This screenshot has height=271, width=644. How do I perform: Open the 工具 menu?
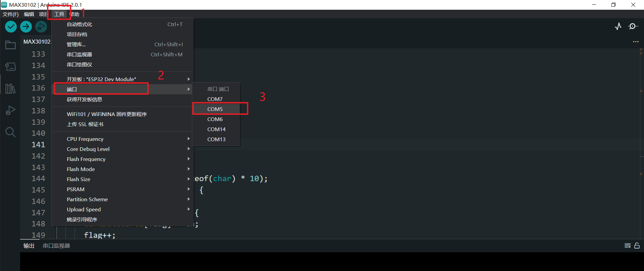(59, 14)
